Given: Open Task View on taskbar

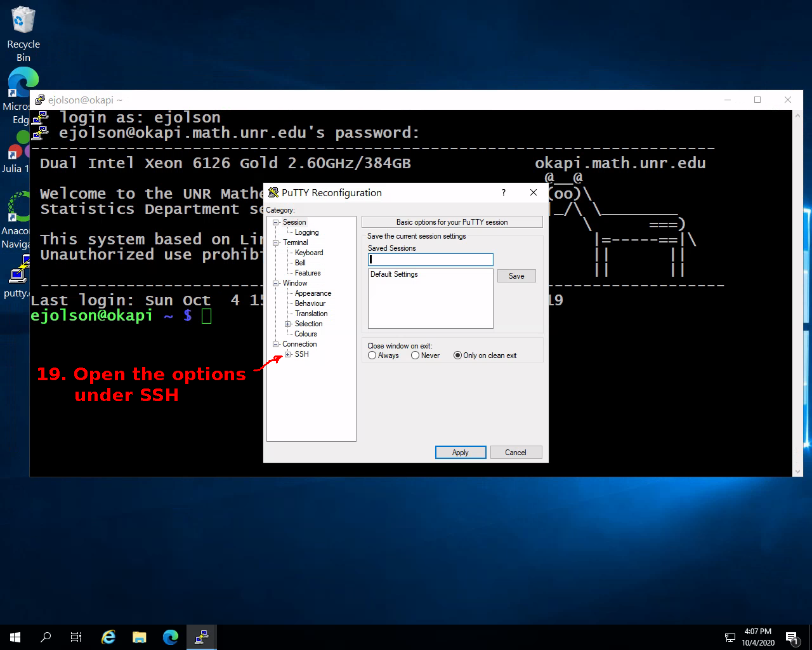Looking at the screenshot, I should [76, 637].
